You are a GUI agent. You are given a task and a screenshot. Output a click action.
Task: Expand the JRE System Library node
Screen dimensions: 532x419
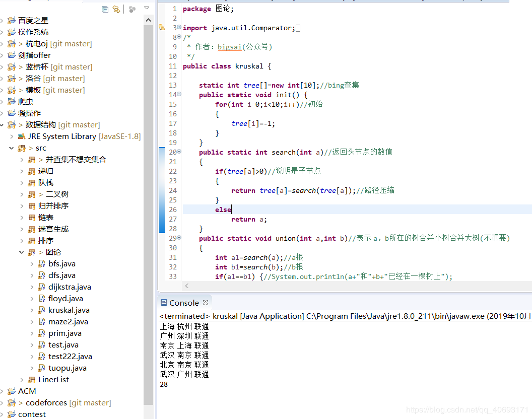[12, 136]
